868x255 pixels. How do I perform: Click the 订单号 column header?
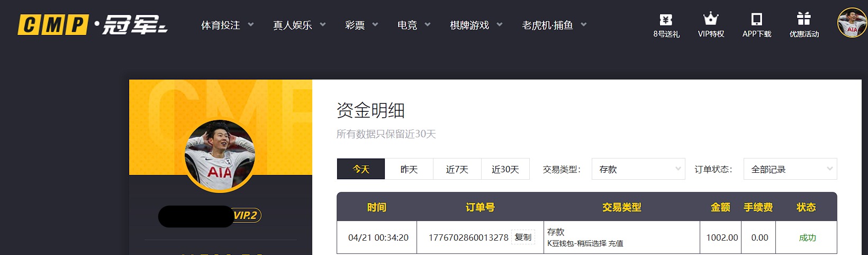[x=480, y=207]
